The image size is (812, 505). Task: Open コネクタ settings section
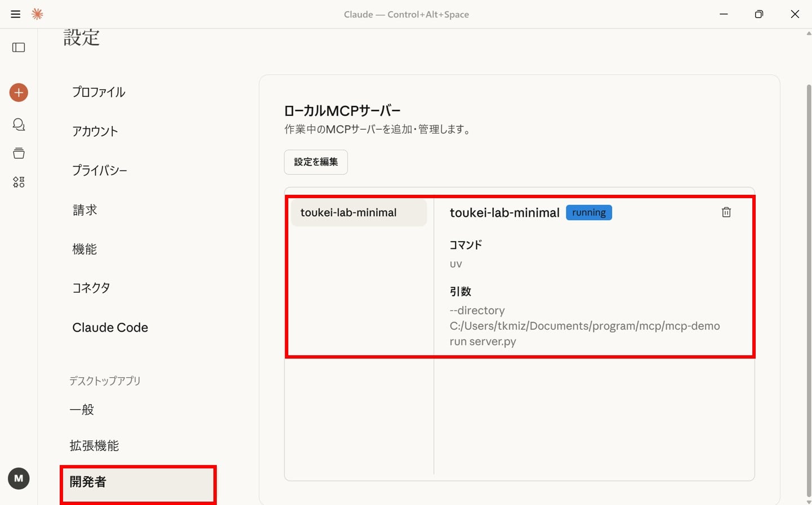point(91,288)
